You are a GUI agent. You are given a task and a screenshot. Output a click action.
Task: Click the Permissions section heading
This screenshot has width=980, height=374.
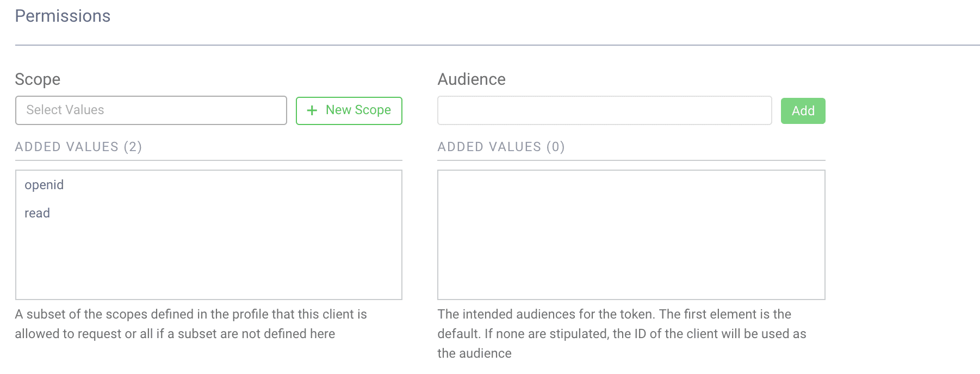tap(63, 16)
